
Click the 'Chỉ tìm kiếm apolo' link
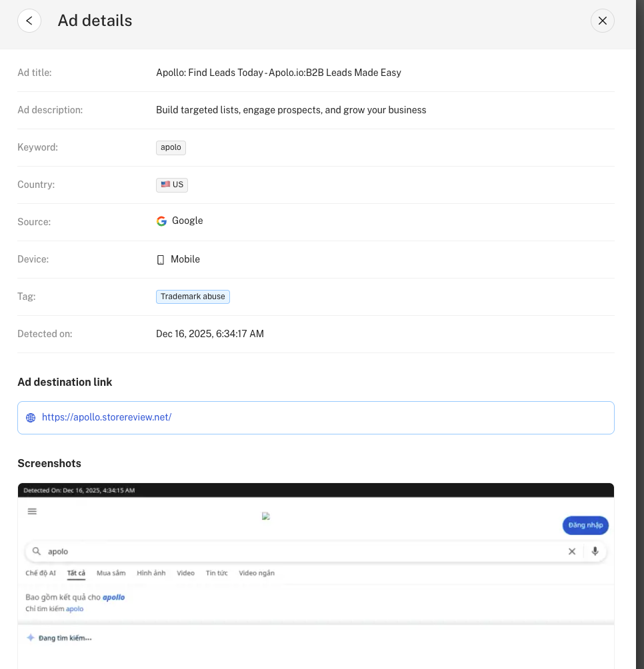point(54,609)
